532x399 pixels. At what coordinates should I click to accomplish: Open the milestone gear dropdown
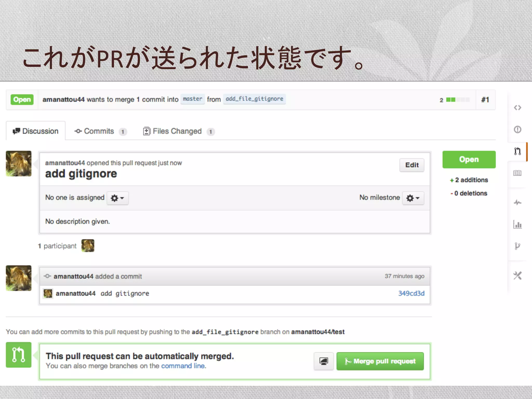pos(413,198)
